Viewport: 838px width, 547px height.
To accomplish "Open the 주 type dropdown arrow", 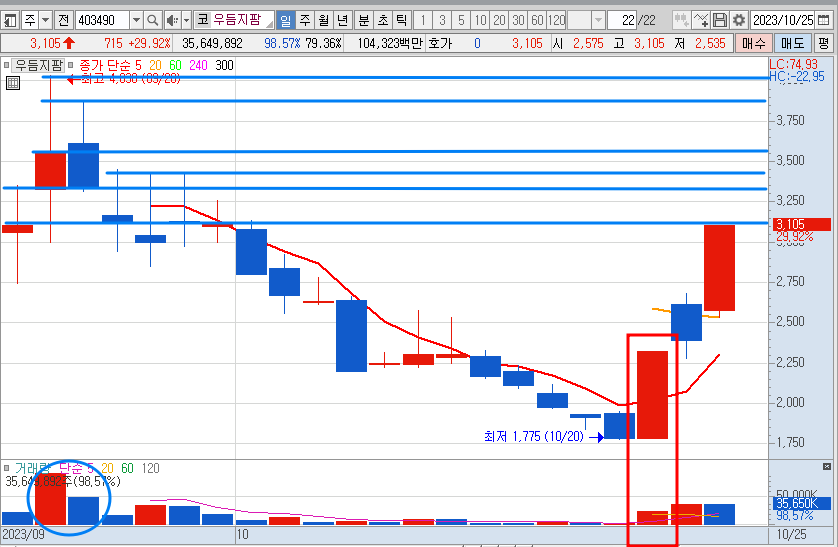I will tap(45, 20).
